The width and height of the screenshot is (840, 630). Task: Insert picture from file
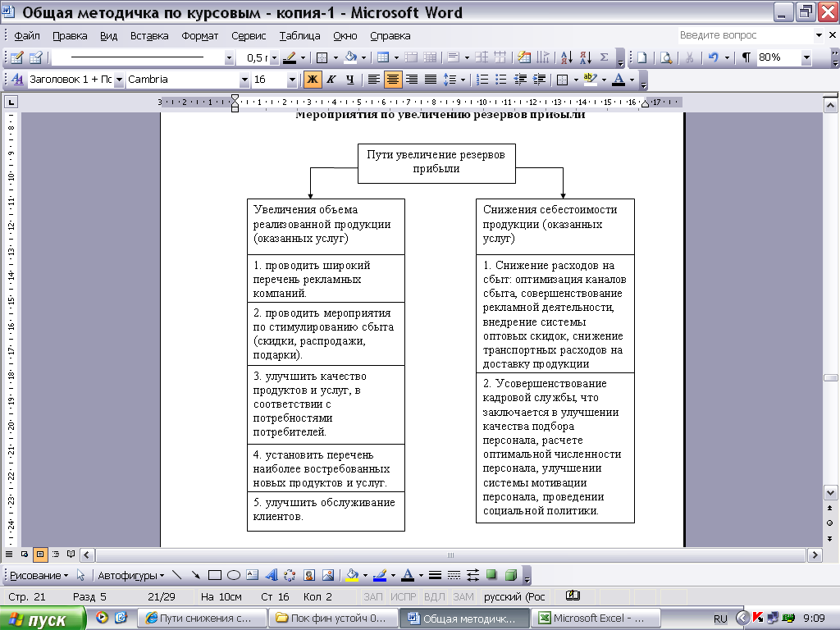328,575
